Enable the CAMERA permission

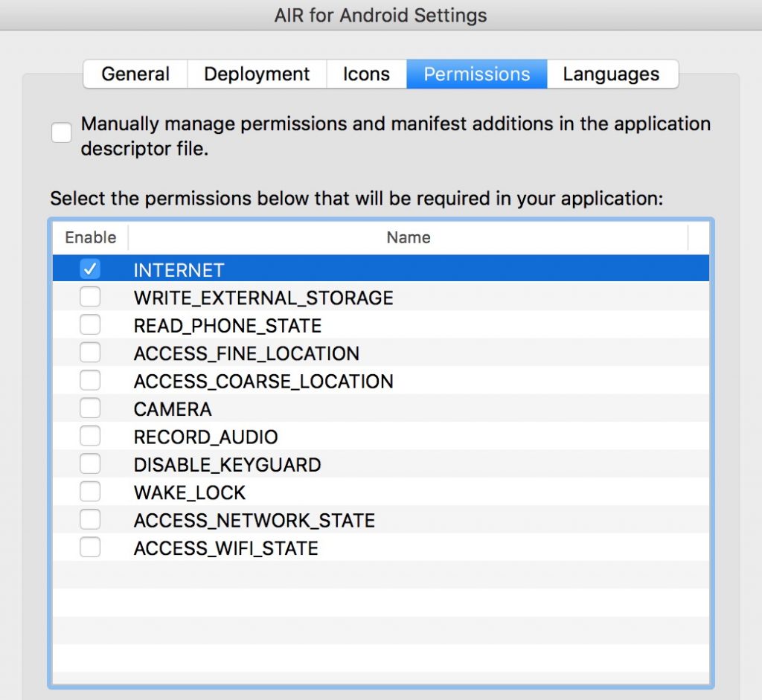[x=90, y=408]
